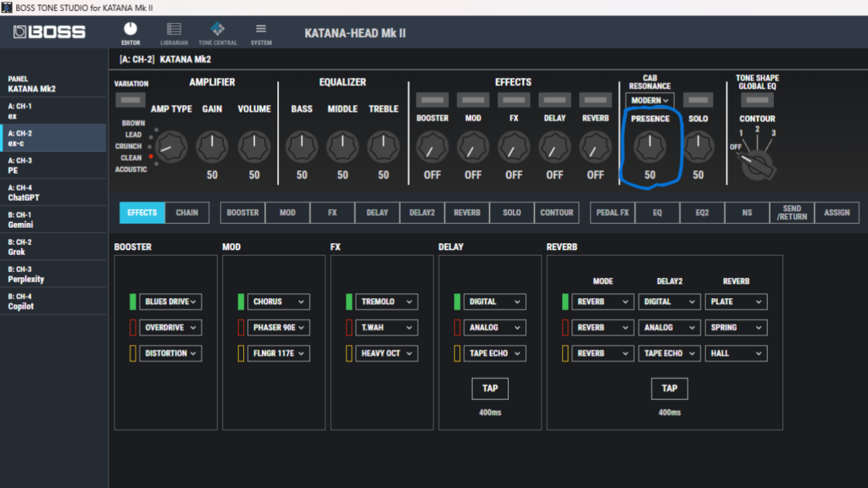Select patch B: CH-3 Perplexity
The image size is (868, 488).
[53, 274]
